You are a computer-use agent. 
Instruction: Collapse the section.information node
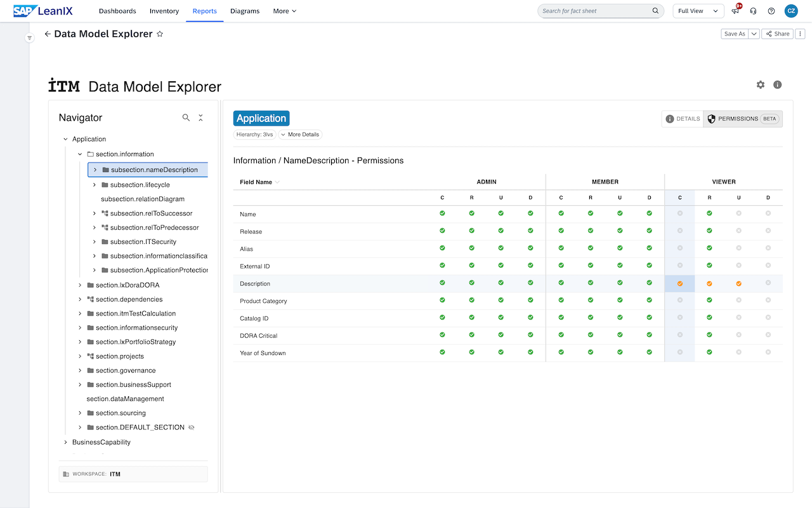coord(80,154)
